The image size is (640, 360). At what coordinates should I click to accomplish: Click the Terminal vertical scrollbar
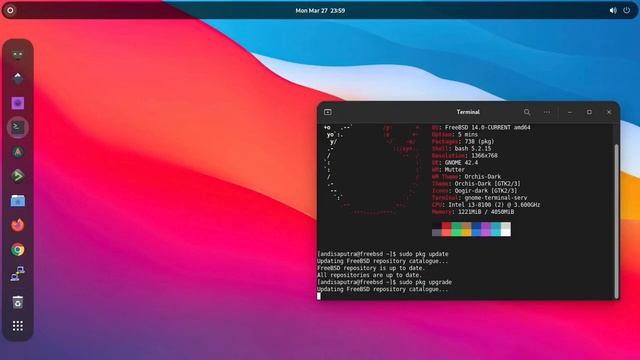click(x=616, y=221)
